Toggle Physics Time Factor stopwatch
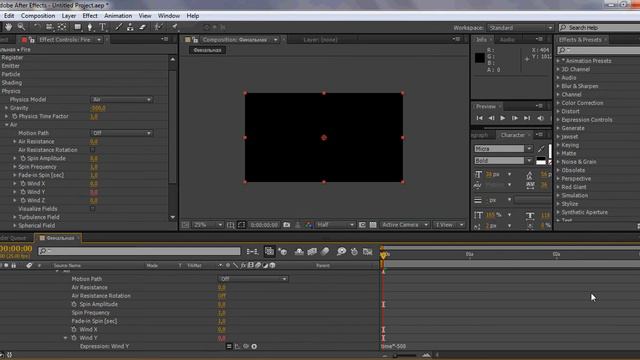 click(x=15, y=116)
